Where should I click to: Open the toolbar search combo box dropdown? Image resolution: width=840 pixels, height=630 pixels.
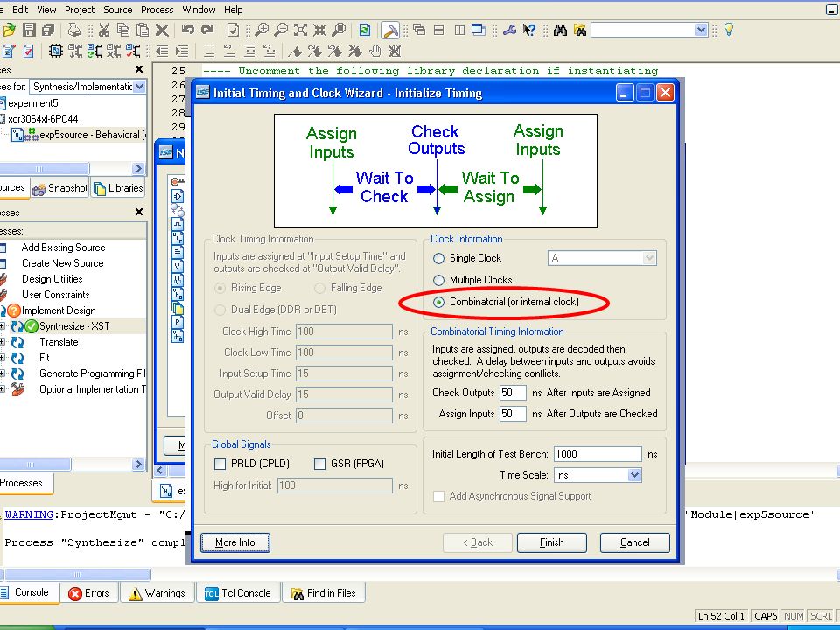[x=701, y=30]
